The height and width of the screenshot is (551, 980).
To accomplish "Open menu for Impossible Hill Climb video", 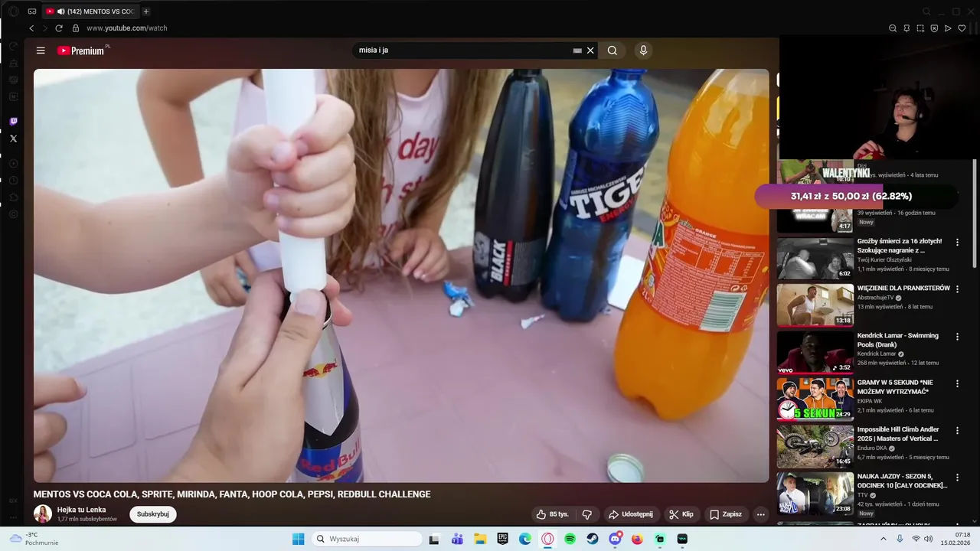I will [957, 431].
